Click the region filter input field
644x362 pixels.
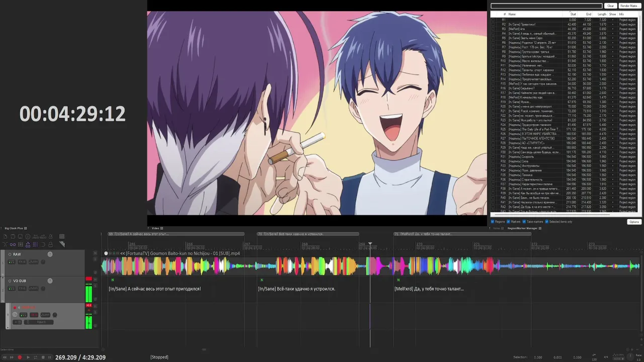click(546, 6)
